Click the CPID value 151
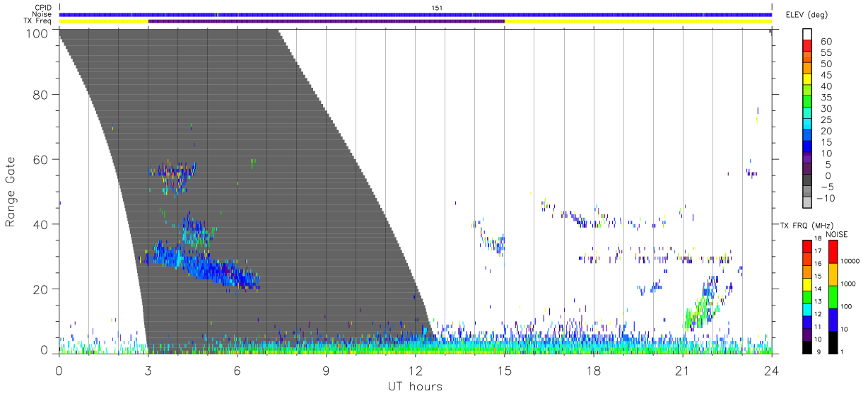Image resolution: width=868 pixels, height=401 pixels. coord(437,8)
